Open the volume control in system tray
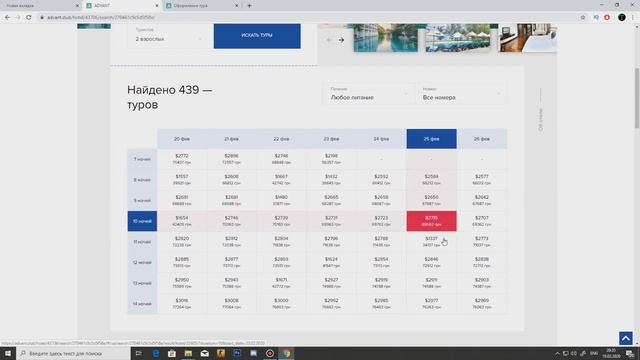The height and width of the screenshot is (360, 640). point(575,353)
